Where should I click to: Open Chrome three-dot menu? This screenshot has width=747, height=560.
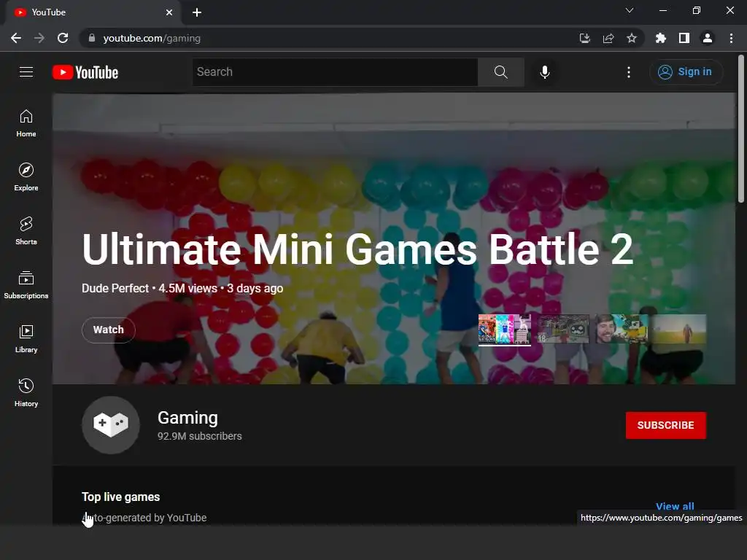(x=731, y=38)
